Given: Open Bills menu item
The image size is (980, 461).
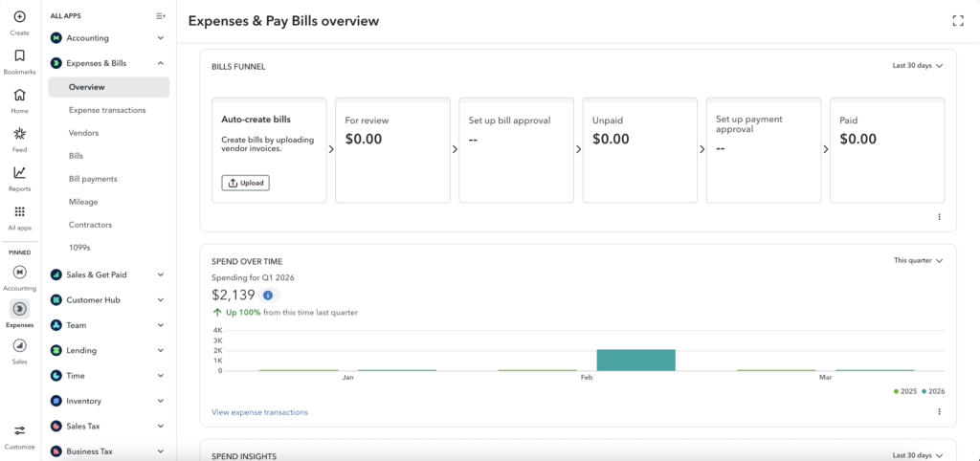Looking at the screenshot, I should [77, 156].
